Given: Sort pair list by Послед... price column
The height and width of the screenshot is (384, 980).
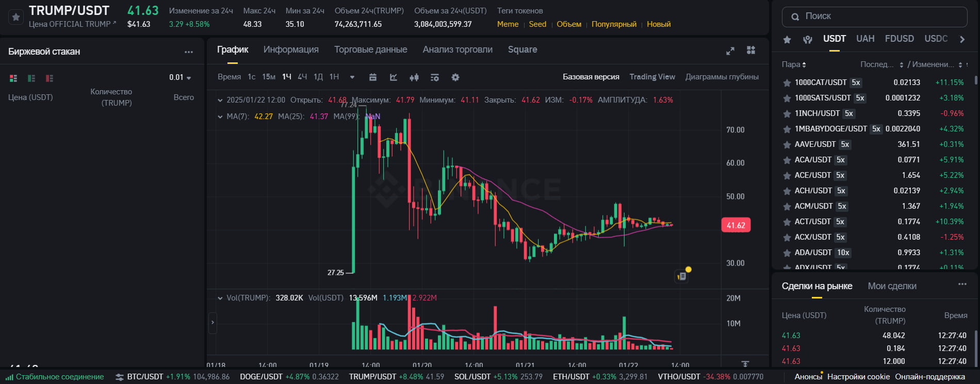Looking at the screenshot, I should [881, 64].
